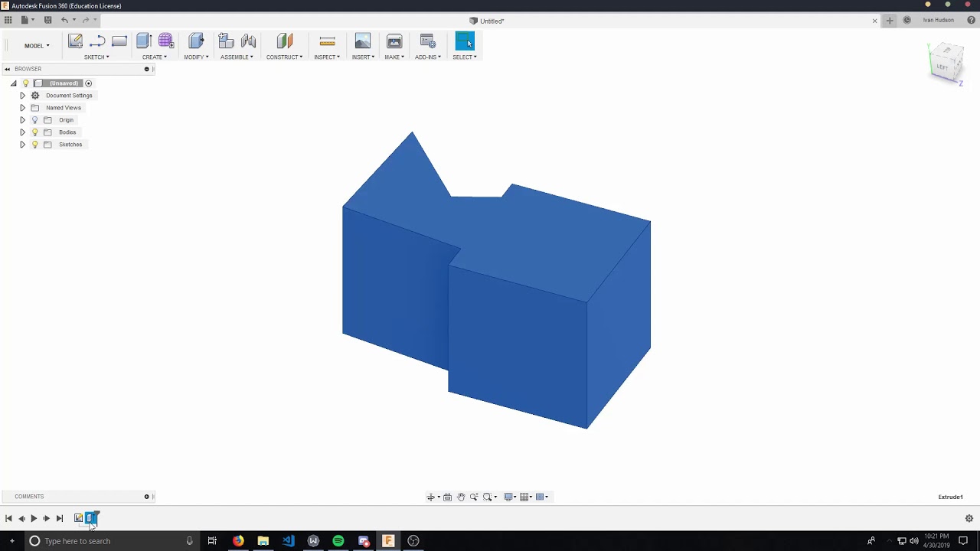Screen dimensions: 980x551
Task: Undo the last action
Action: [64, 20]
